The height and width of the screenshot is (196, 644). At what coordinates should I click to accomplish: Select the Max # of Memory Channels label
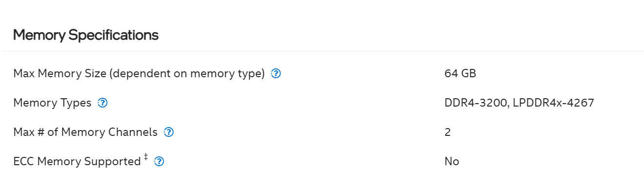coord(85,132)
